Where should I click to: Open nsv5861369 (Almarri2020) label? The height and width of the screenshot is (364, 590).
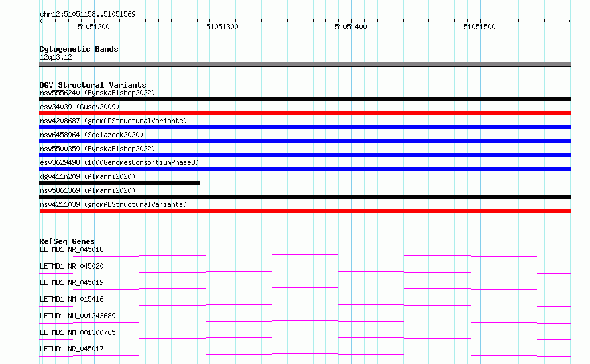[x=88, y=190]
